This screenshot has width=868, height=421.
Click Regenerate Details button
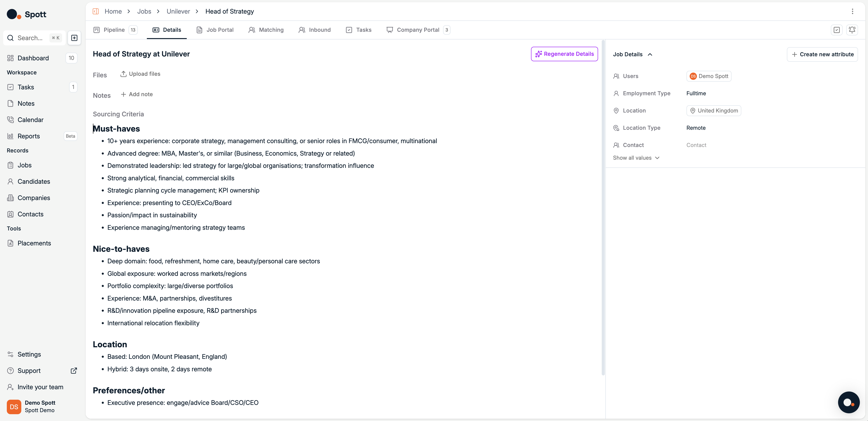point(564,54)
